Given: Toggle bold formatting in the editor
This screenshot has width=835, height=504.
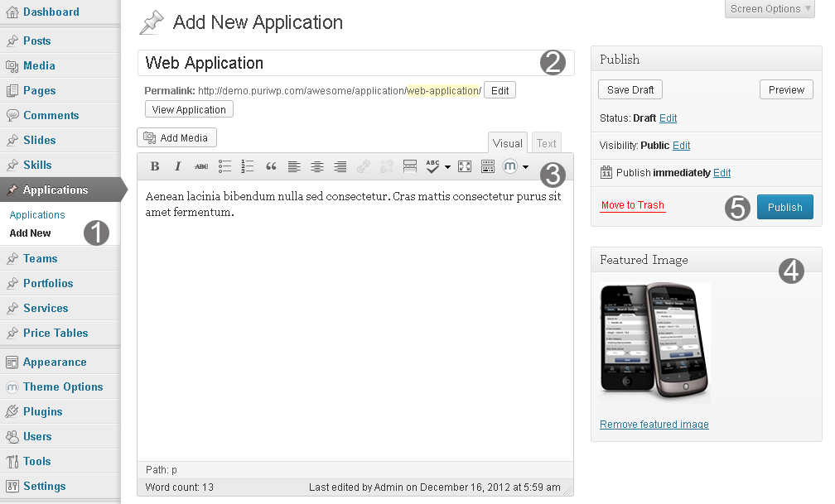Looking at the screenshot, I should [x=155, y=166].
